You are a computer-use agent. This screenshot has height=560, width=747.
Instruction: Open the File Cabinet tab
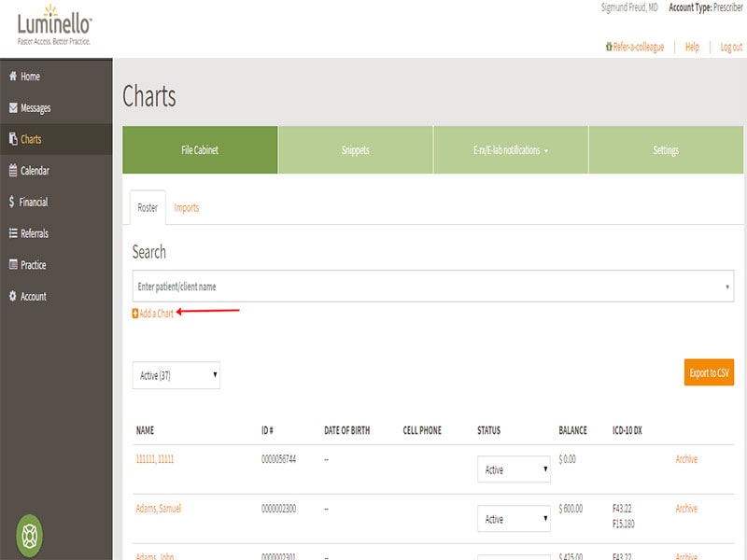pyautogui.click(x=200, y=150)
